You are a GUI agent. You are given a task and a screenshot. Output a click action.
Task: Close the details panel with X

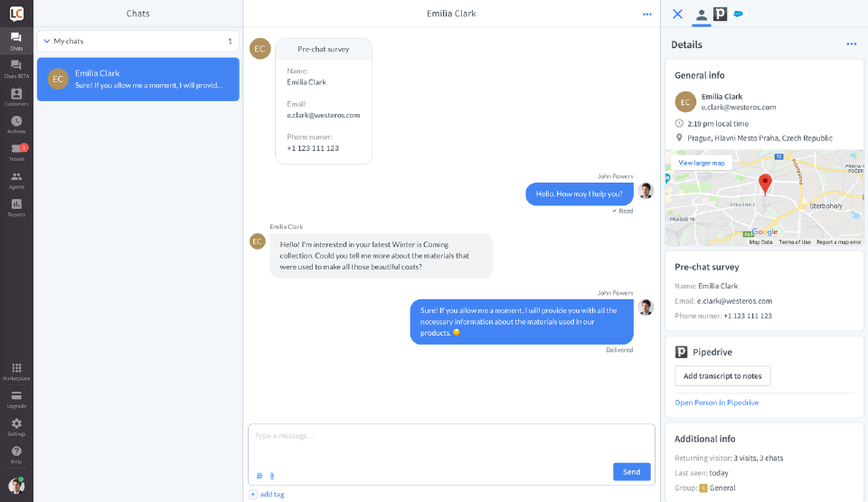[678, 14]
